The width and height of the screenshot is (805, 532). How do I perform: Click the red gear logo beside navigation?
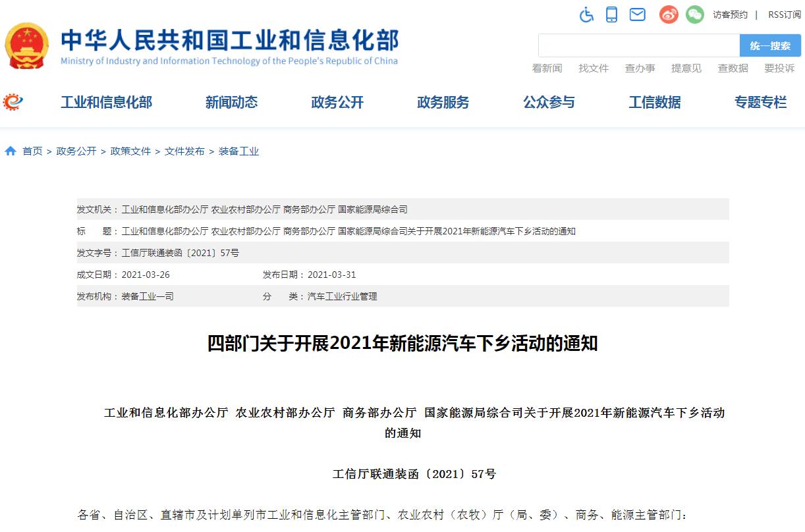pos(13,102)
